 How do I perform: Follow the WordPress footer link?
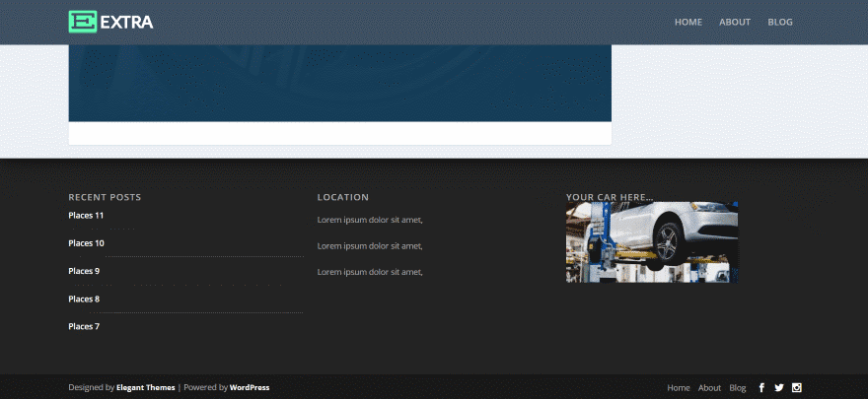(x=250, y=388)
